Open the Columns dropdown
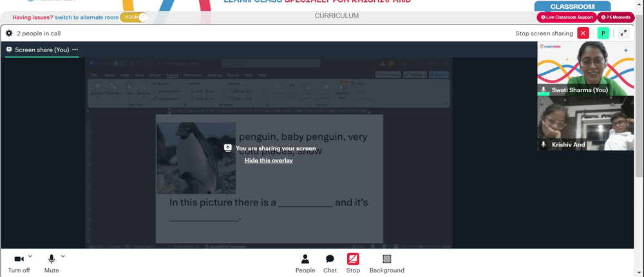644x277 pixels. click(144, 90)
